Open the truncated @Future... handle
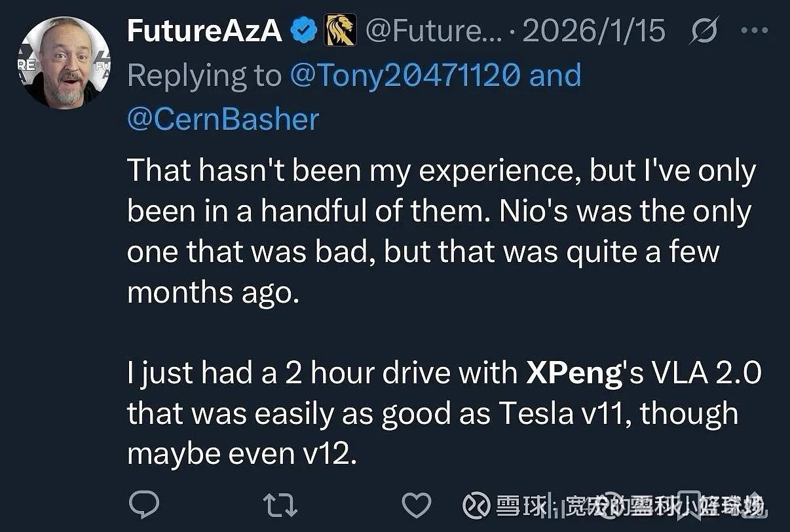The height and width of the screenshot is (532, 790). pyautogui.click(x=433, y=31)
